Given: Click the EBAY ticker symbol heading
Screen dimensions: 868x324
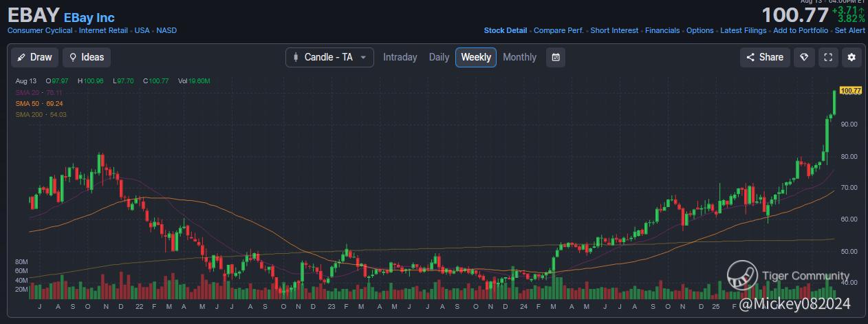Looking at the screenshot, I should click(x=34, y=16).
